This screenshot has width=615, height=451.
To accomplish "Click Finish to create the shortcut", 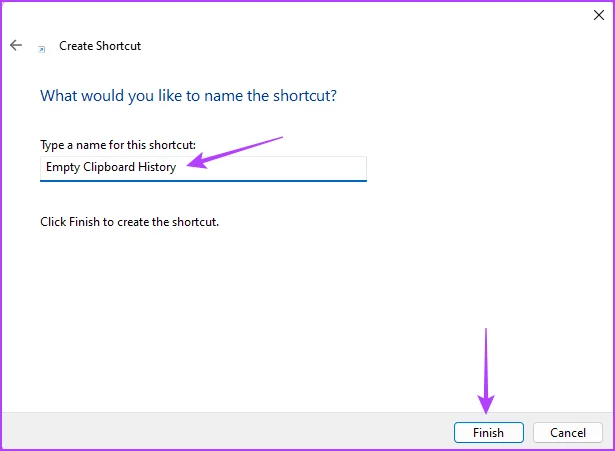I will tap(489, 433).
